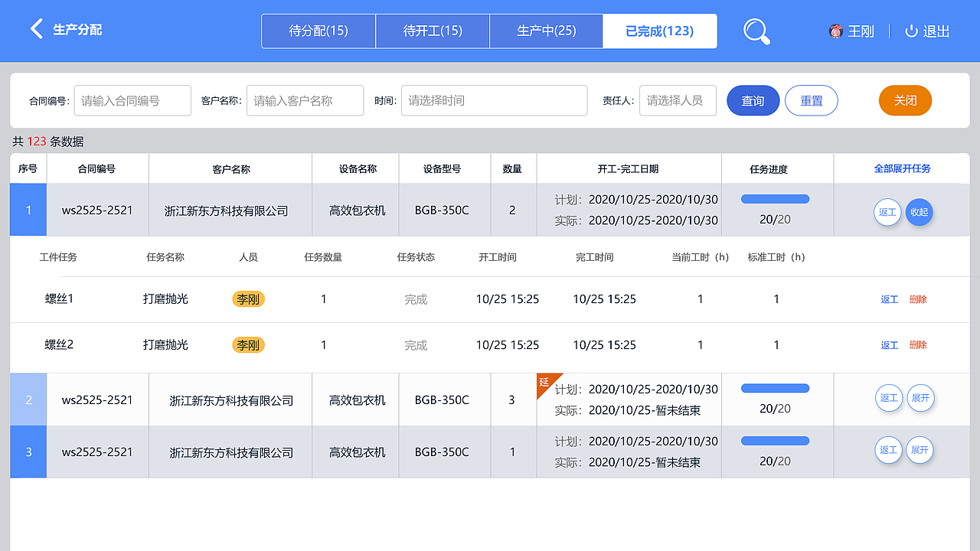Select the 待分配(15) tab
The width and height of the screenshot is (980, 551).
coord(318,31)
